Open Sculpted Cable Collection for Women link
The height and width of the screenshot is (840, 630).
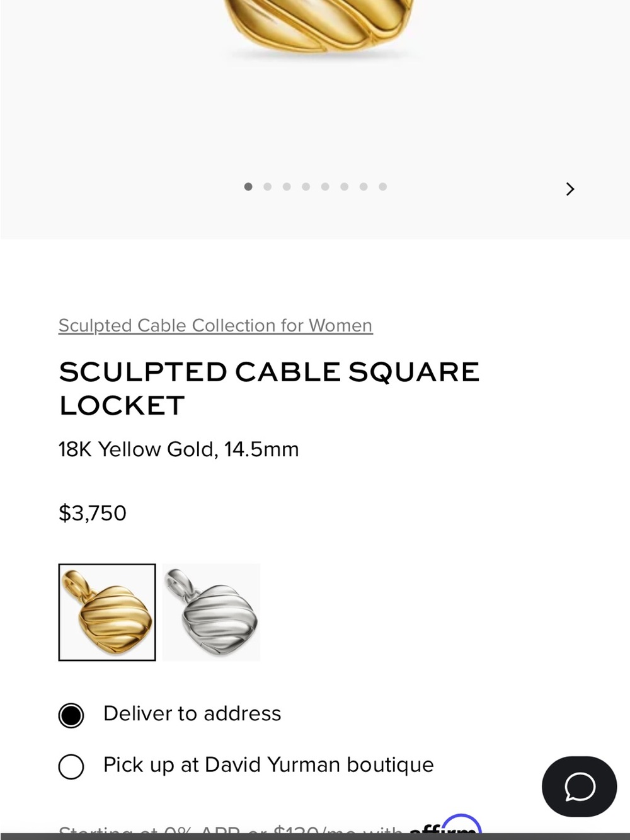[215, 325]
